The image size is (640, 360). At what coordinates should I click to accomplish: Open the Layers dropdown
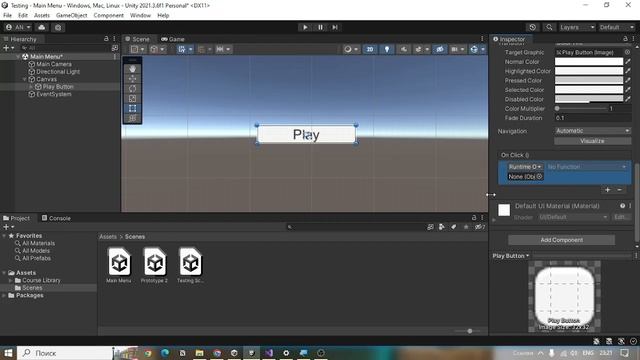click(577, 27)
